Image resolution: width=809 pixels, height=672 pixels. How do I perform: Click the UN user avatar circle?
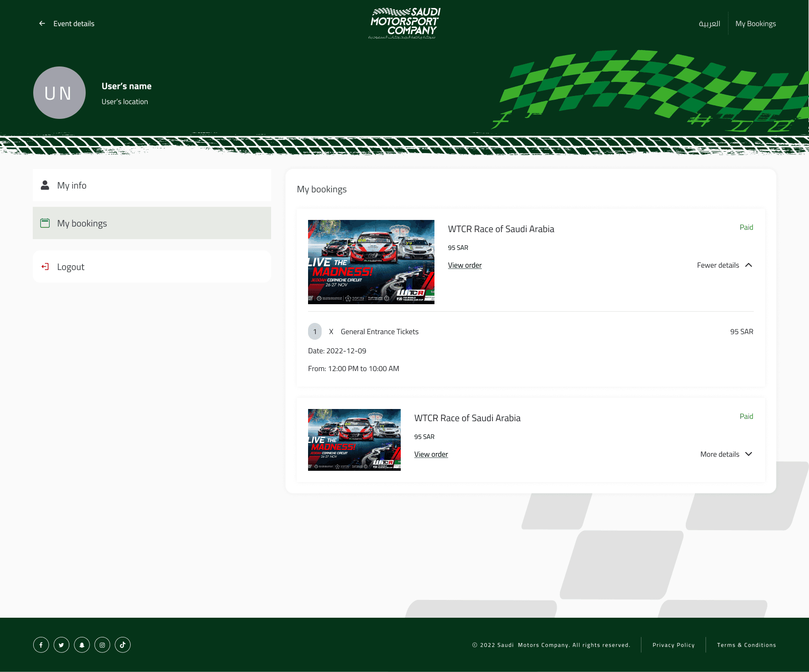pos(59,93)
